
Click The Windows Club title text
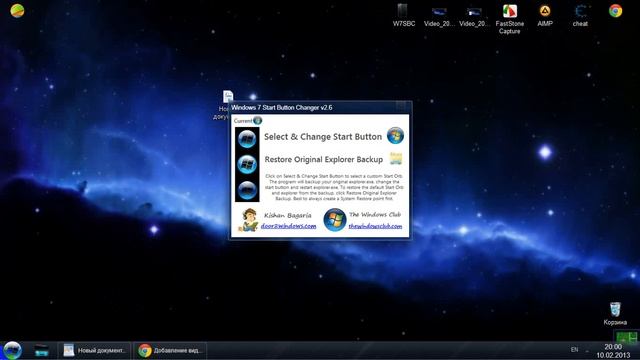tap(375, 214)
